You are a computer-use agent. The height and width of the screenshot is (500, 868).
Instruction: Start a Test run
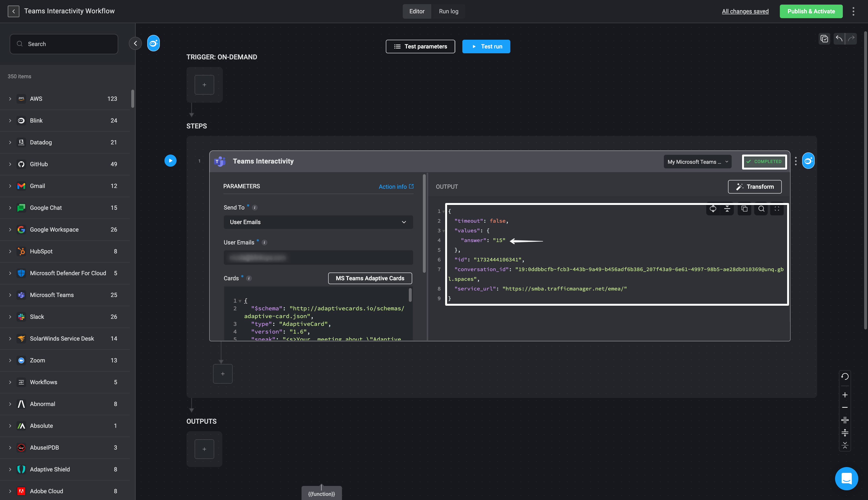tap(486, 46)
